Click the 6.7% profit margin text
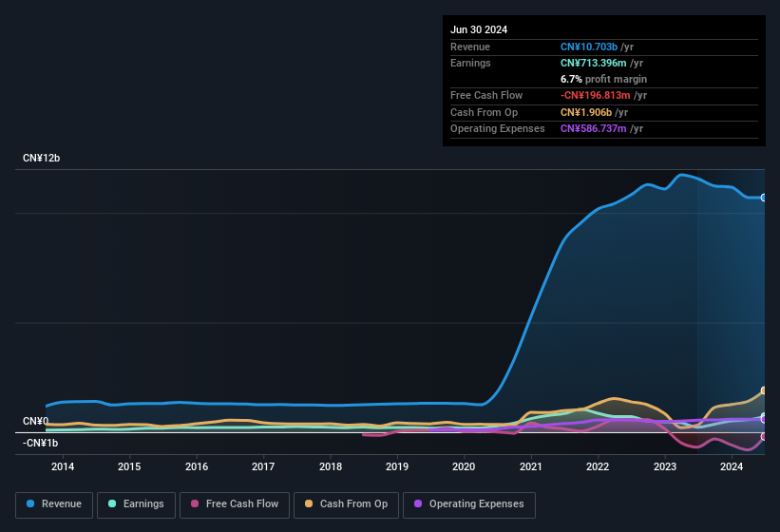Viewport: 780px width, 532px height. coord(604,79)
